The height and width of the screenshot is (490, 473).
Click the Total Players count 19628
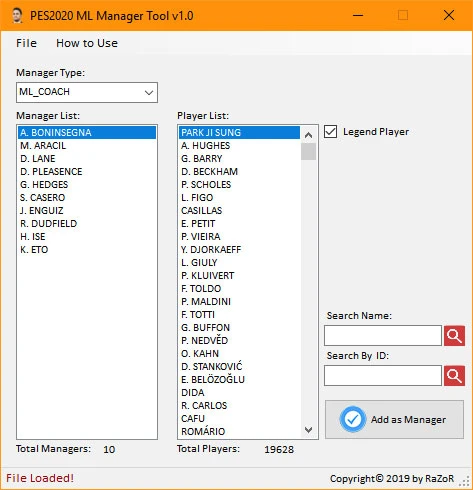pyautogui.click(x=279, y=449)
